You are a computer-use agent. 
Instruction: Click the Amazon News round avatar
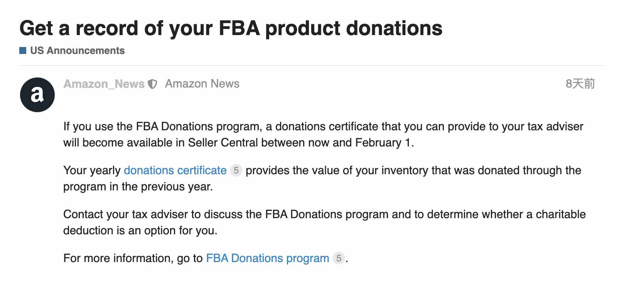[37, 95]
